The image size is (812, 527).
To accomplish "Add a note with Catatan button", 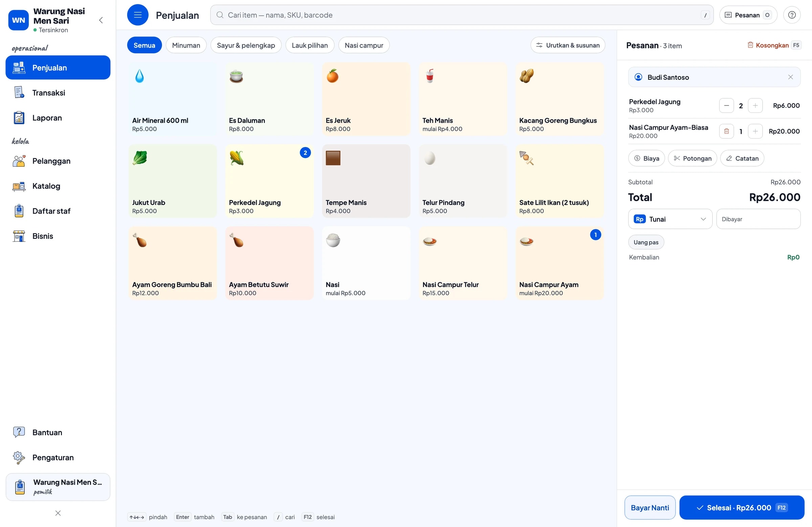I will click(742, 158).
